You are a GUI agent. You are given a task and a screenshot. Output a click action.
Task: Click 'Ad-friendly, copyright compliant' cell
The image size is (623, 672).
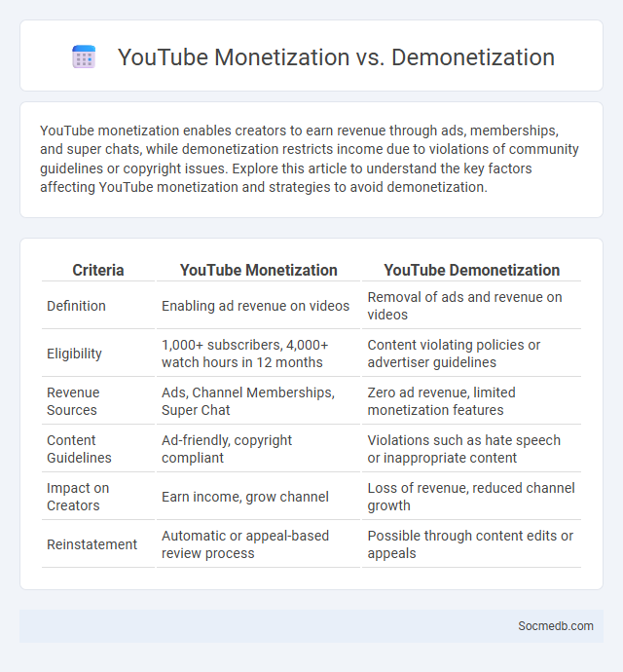[x=258, y=449]
